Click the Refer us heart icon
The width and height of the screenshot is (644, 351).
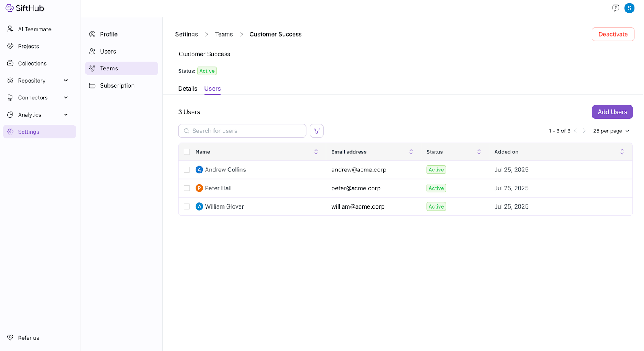10,338
